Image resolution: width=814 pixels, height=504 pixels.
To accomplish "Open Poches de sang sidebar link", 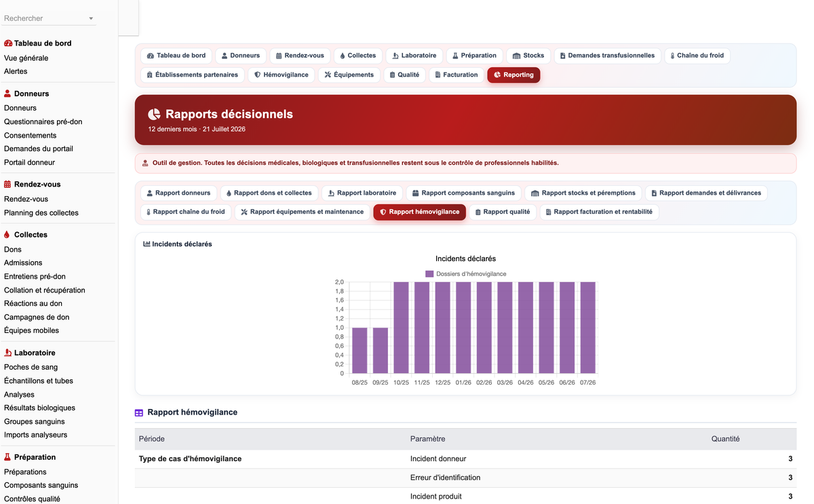I will 31,368.
